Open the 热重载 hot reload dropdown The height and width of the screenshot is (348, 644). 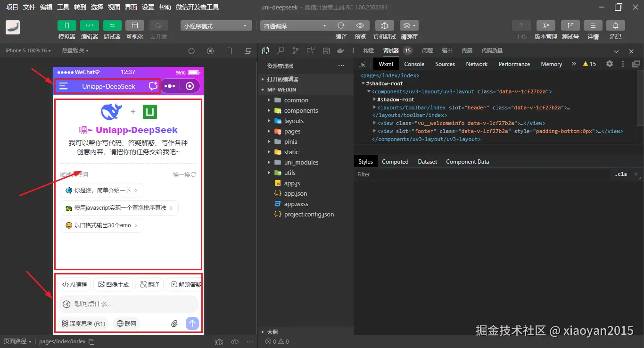point(75,50)
